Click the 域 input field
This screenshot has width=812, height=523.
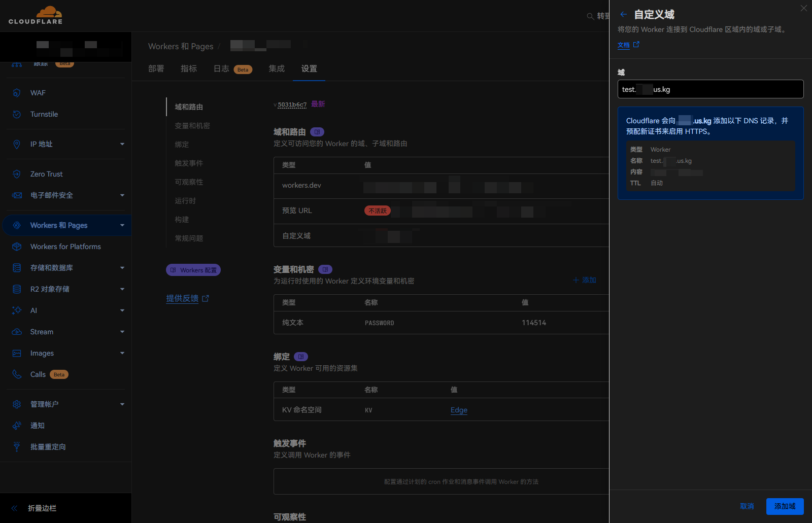[709, 89]
